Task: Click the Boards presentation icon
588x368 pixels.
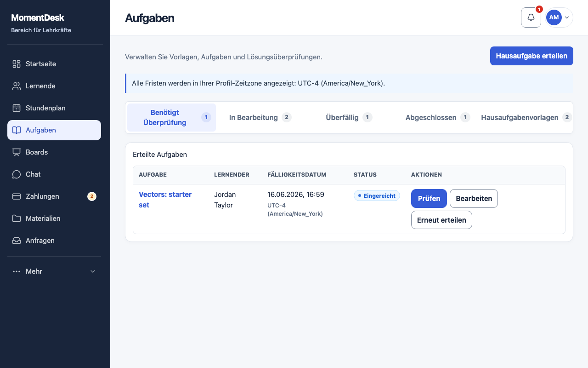Action: click(x=17, y=152)
